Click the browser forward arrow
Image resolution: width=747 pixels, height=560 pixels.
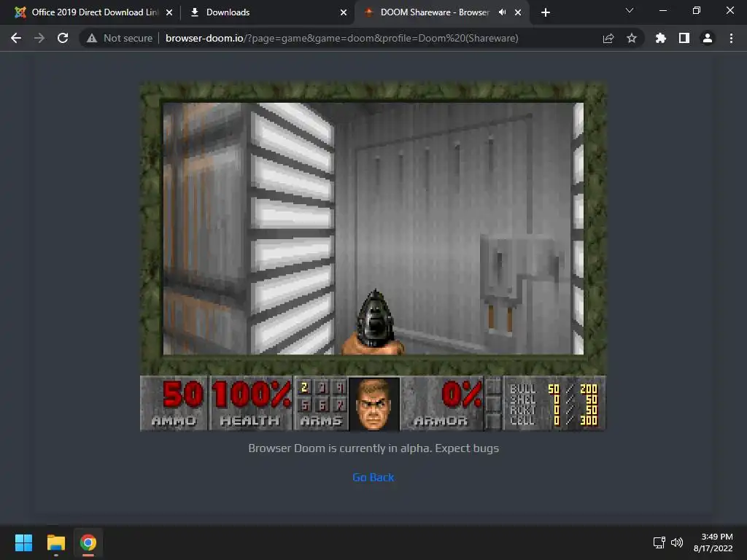[39, 38]
